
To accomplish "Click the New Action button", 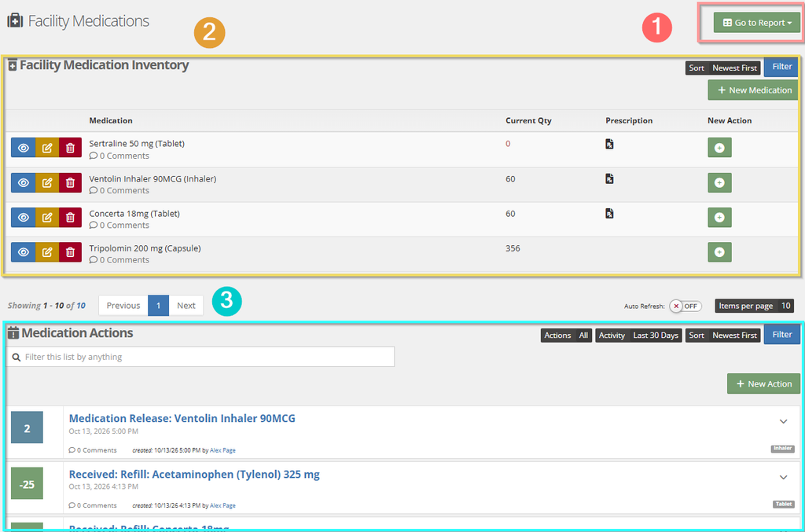I will [763, 383].
